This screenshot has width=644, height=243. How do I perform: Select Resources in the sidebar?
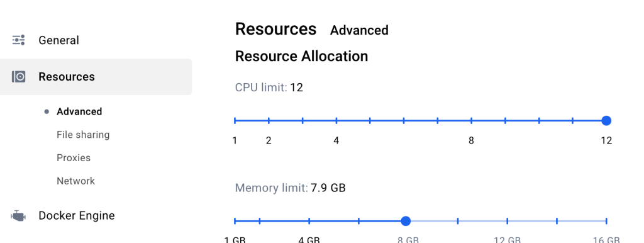coord(96,77)
